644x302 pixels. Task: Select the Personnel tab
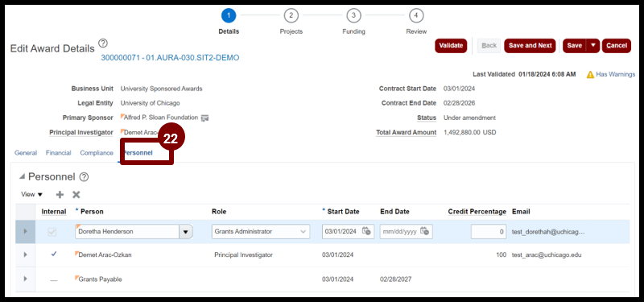[138, 153]
